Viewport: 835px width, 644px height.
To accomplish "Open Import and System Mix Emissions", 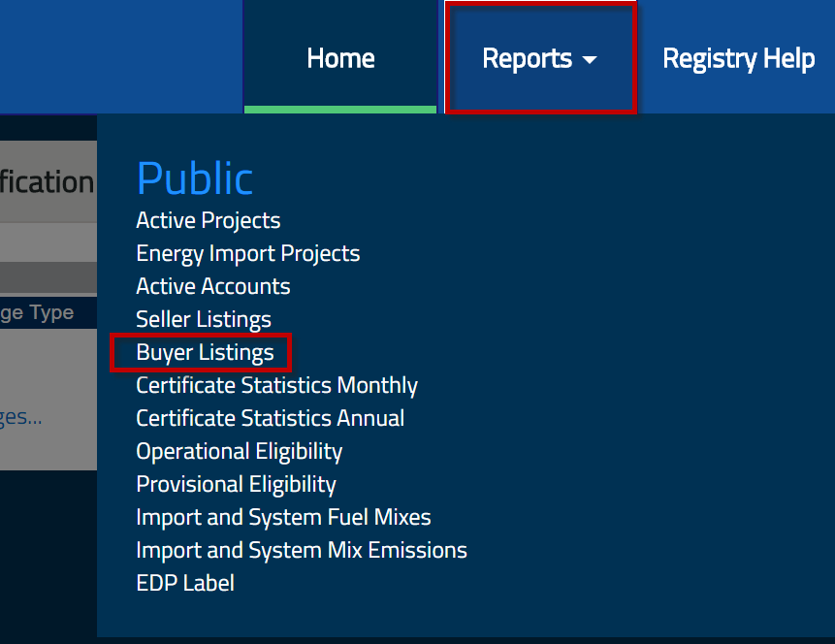I will [x=301, y=550].
